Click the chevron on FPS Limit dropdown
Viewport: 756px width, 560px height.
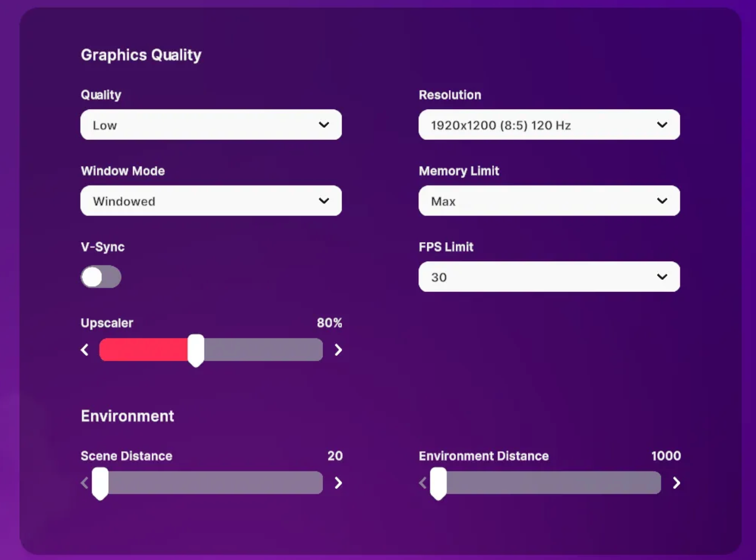click(662, 277)
